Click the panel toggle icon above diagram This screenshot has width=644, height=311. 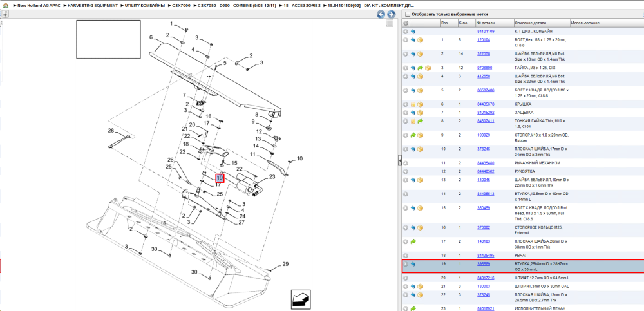(5, 14)
